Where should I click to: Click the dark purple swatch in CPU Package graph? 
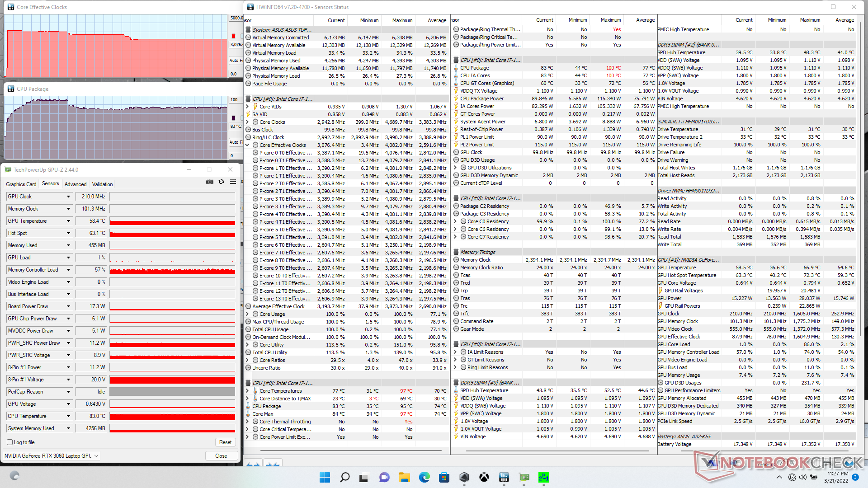pyautogui.click(x=233, y=118)
